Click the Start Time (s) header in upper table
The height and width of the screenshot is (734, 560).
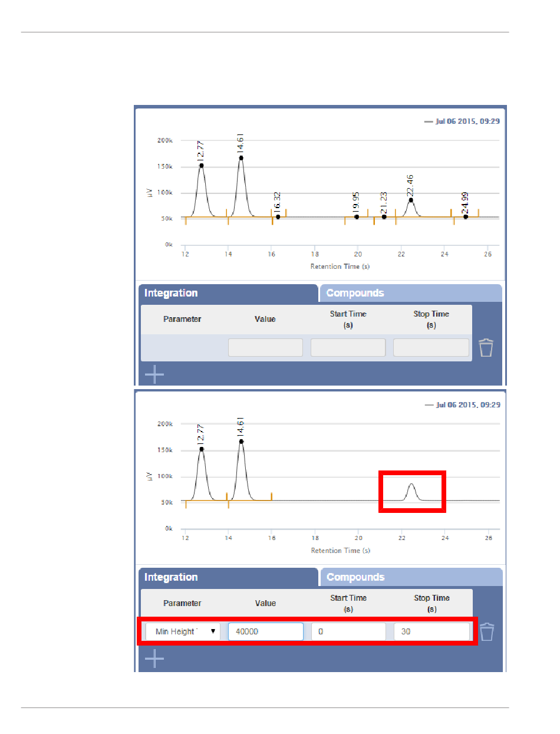(348, 320)
